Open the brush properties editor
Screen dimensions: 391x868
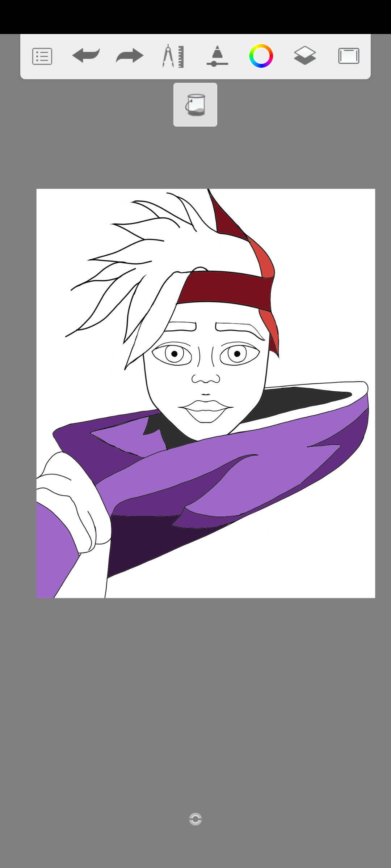tap(217, 56)
